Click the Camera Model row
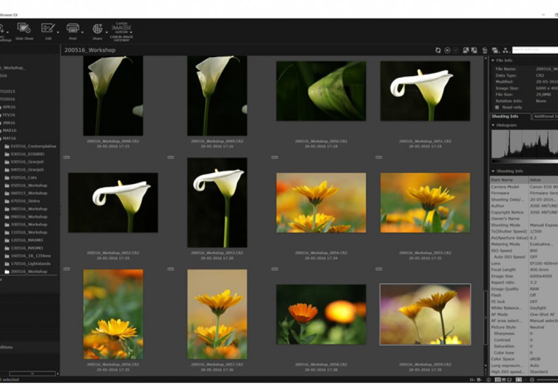558x392 pixels. 524,187
